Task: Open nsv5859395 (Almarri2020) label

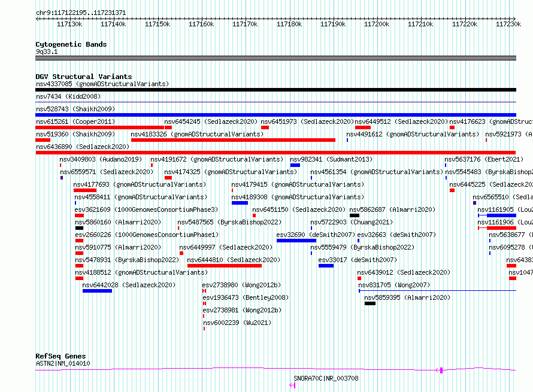Action: pyautogui.click(x=407, y=297)
